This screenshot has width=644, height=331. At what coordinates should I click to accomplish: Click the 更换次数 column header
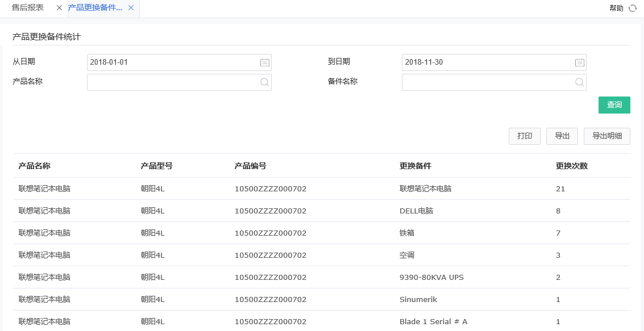[x=570, y=165]
